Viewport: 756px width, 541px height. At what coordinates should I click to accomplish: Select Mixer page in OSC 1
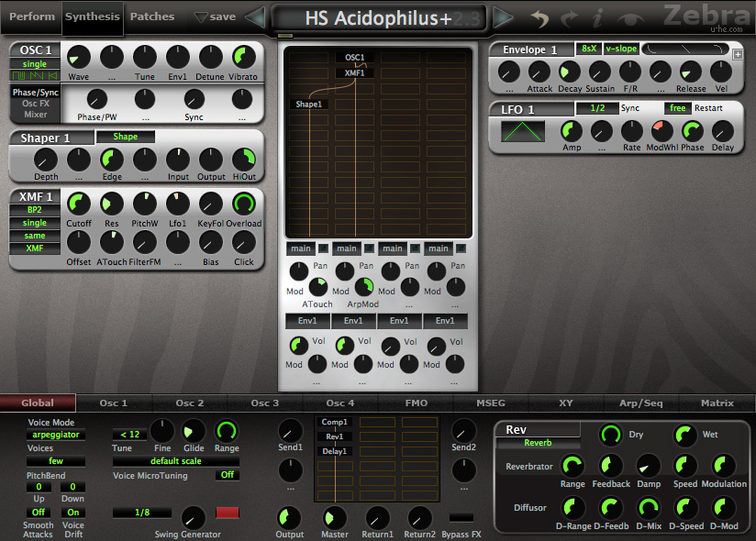coord(36,115)
